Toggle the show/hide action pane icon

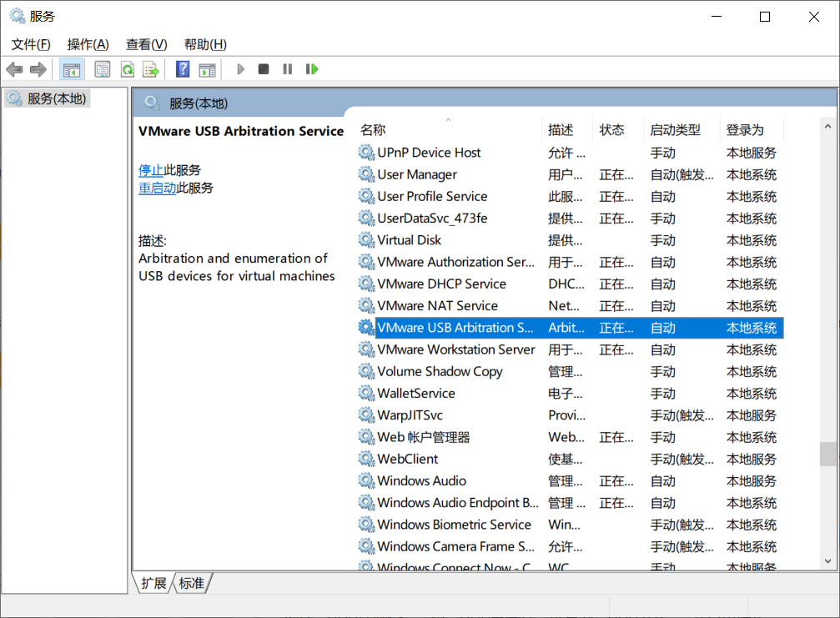(207, 69)
